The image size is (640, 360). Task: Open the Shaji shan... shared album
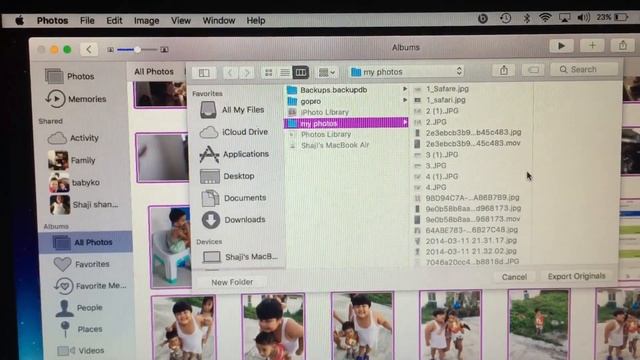click(84, 204)
